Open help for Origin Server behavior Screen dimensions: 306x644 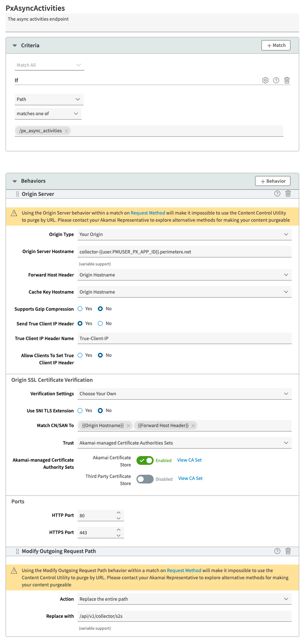(x=277, y=193)
